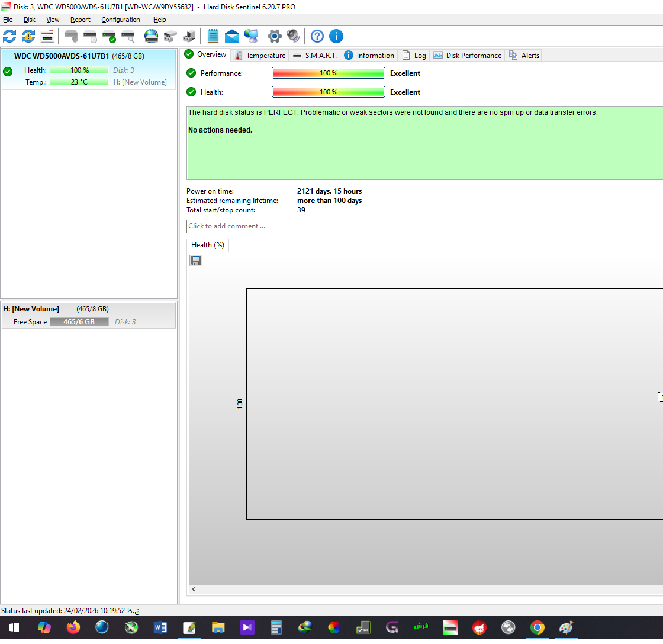Image resolution: width=663 pixels, height=644 pixels.
Task: Switch to the Temperature tab
Action: (x=260, y=55)
